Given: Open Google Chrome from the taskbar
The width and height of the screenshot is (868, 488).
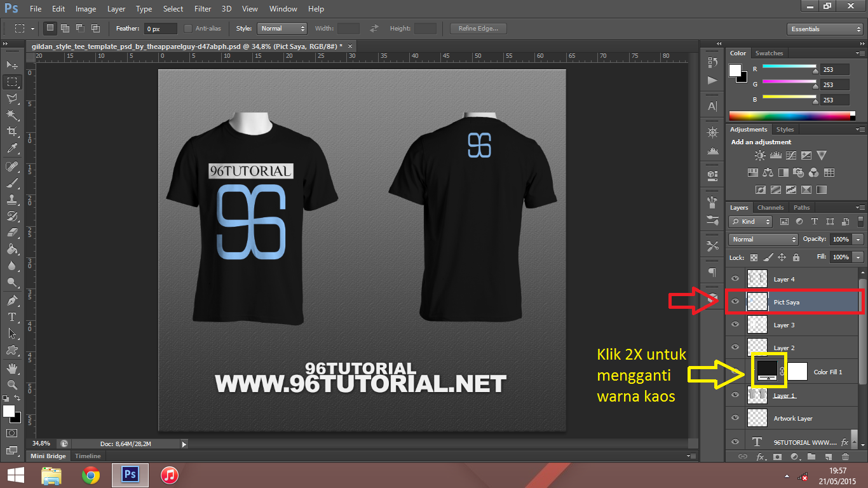Looking at the screenshot, I should click(91, 475).
